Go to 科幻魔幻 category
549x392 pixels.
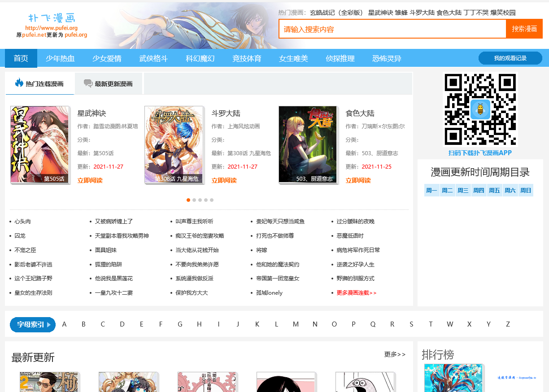pos(200,58)
